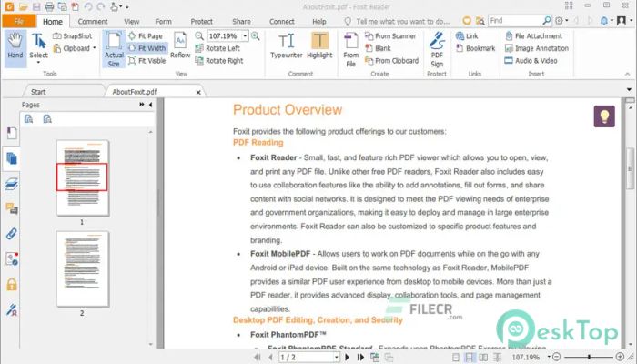Viewport: 637px width, 364px height.
Task: Open the user account dropdown
Action: [624, 20]
